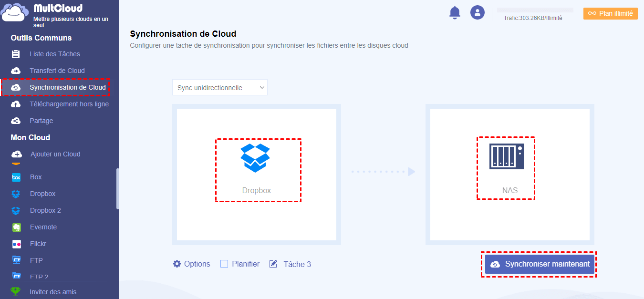This screenshot has height=299, width=644.
Task: Open the FTP entry
Action: coord(36,260)
